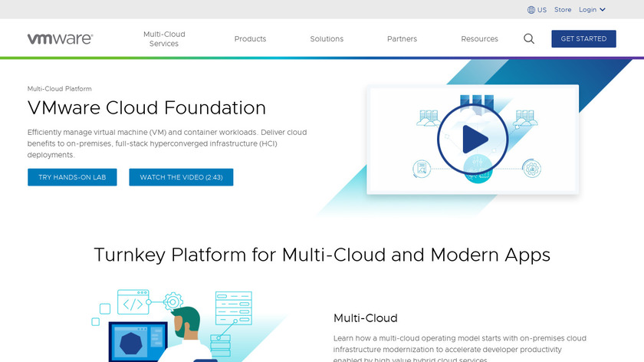Click the VMware Cloud Foundation heading

point(146,107)
